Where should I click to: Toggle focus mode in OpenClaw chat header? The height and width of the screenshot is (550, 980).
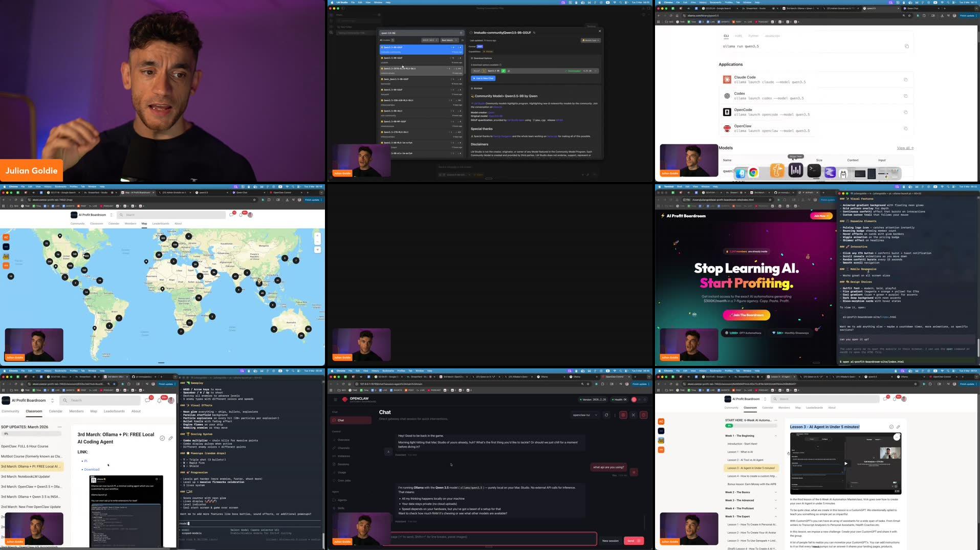click(633, 415)
